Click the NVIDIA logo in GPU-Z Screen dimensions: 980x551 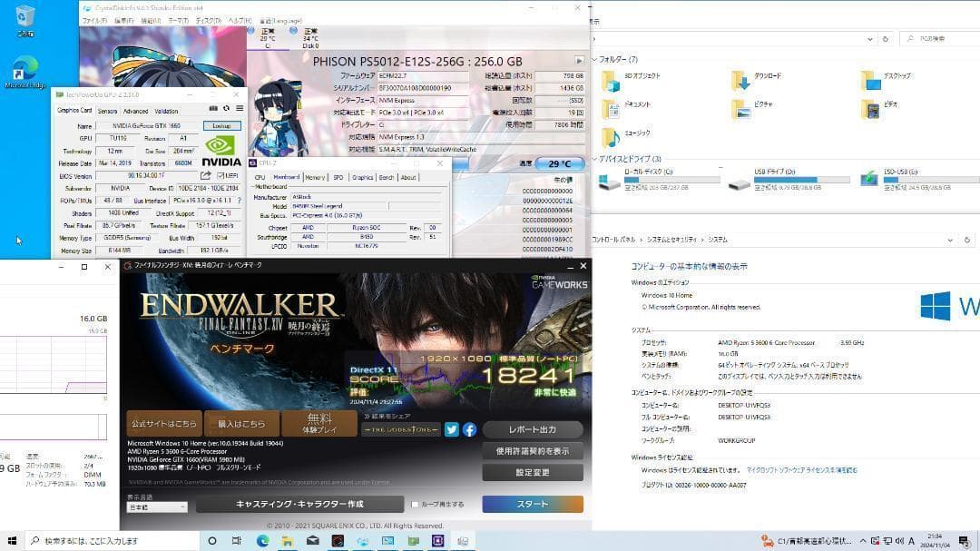click(218, 147)
